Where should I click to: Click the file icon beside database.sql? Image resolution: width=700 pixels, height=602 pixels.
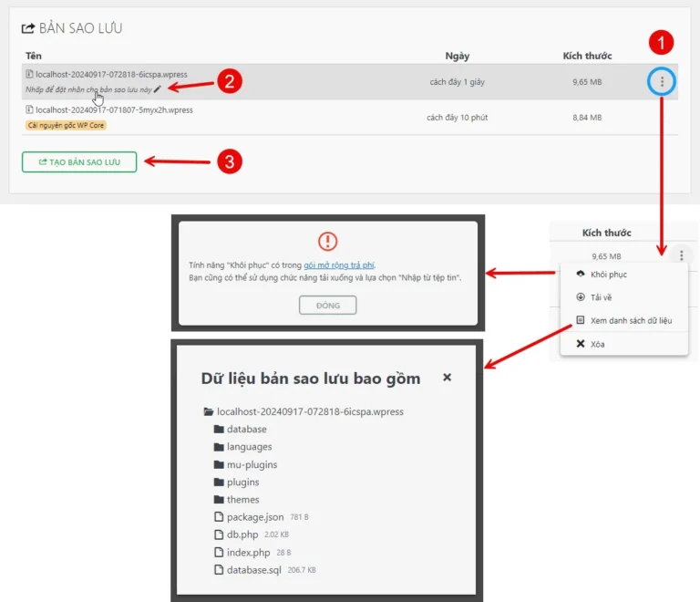click(x=219, y=570)
